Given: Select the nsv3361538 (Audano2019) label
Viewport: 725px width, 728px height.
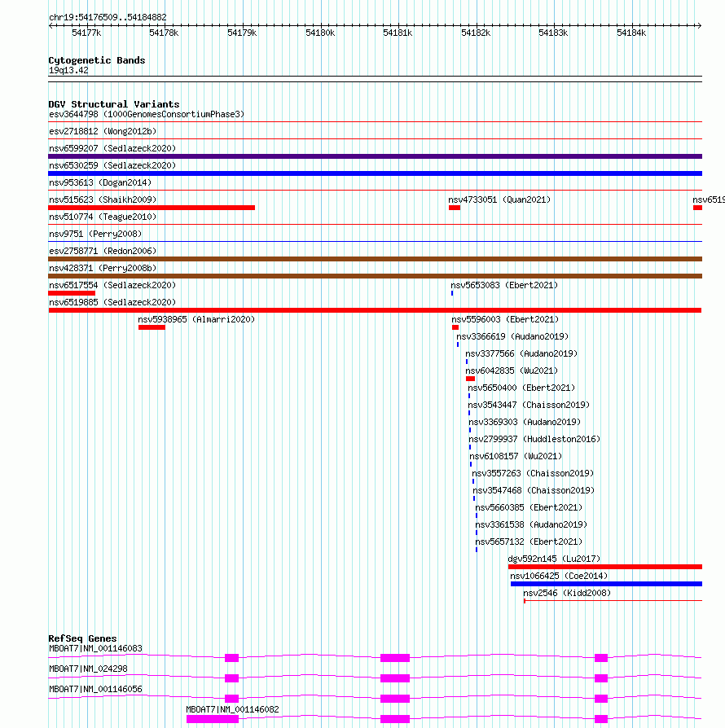Looking at the screenshot, I should 531,524.
